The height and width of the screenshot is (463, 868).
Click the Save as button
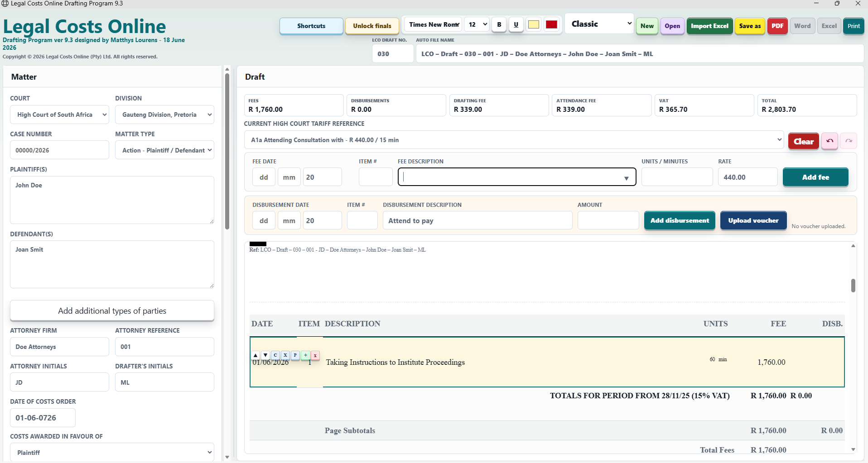pyautogui.click(x=750, y=26)
